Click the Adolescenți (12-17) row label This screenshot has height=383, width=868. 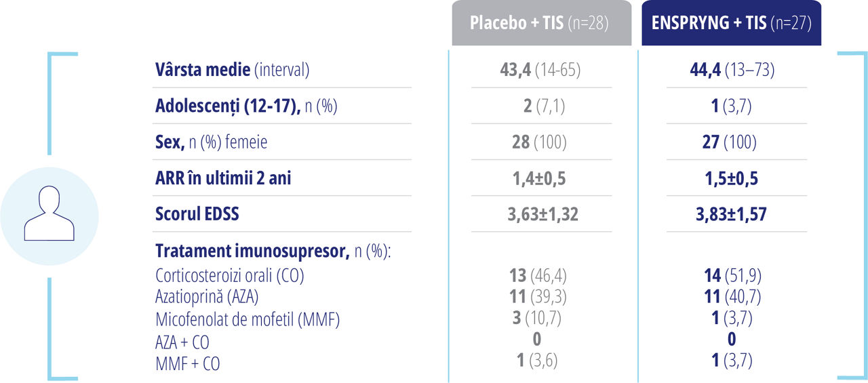[246, 106]
